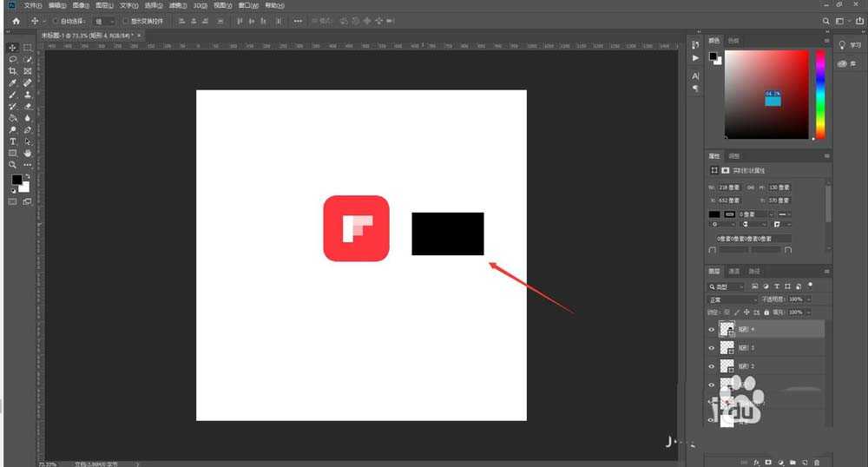868x467 pixels.
Task: Expand the layer opacity 100% dropdown
Action: tap(809, 299)
